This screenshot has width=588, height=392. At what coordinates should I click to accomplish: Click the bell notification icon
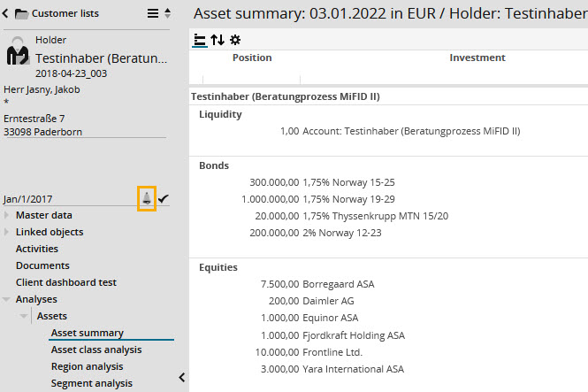147,199
